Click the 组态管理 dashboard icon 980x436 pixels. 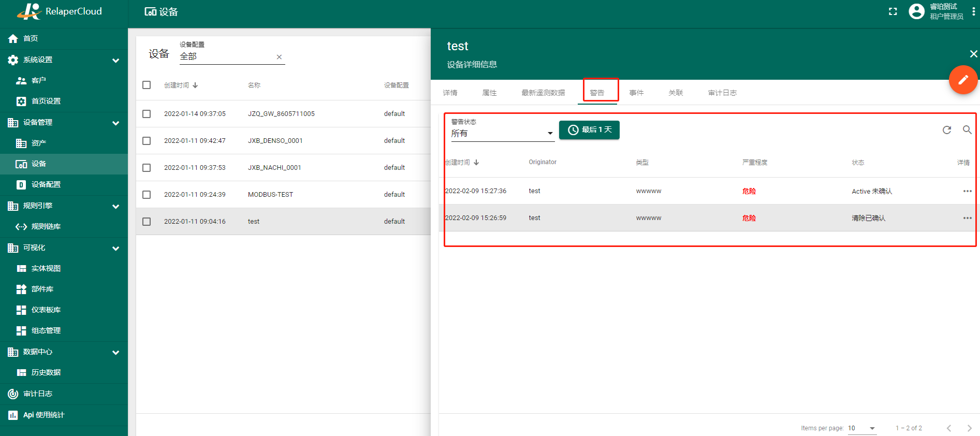click(21, 330)
